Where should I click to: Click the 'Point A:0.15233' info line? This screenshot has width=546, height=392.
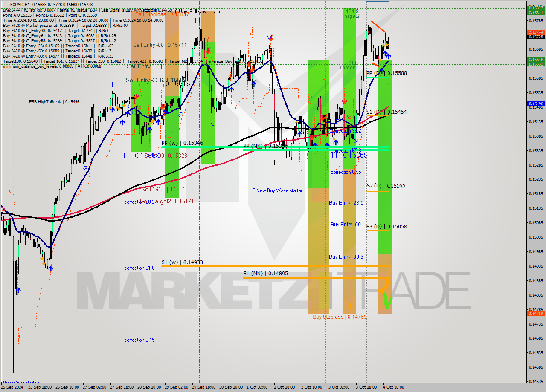click(x=49, y=14)
